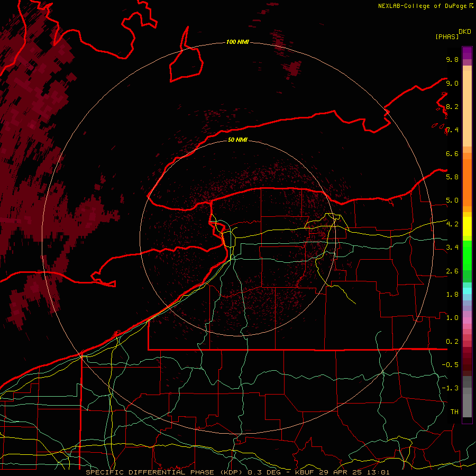Image resolution: width=476 pixels, height=476 pixels.
Task: Click the 6.6 color scale value
Action: tap(452, 153)
